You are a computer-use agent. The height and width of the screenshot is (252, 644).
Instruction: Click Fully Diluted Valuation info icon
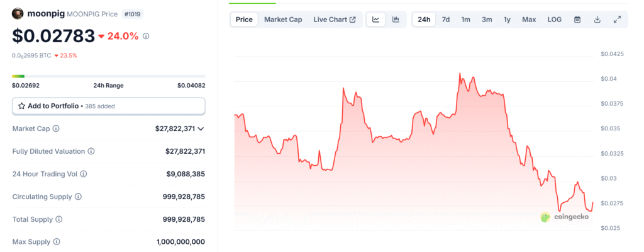(91, 151)
